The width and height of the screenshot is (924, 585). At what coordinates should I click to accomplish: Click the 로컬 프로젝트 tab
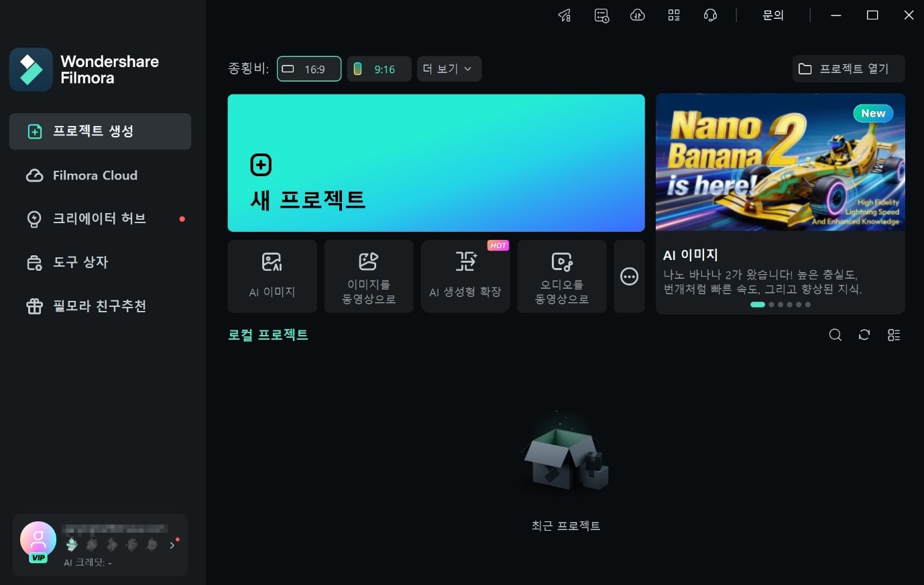click(x=268, y=334)
